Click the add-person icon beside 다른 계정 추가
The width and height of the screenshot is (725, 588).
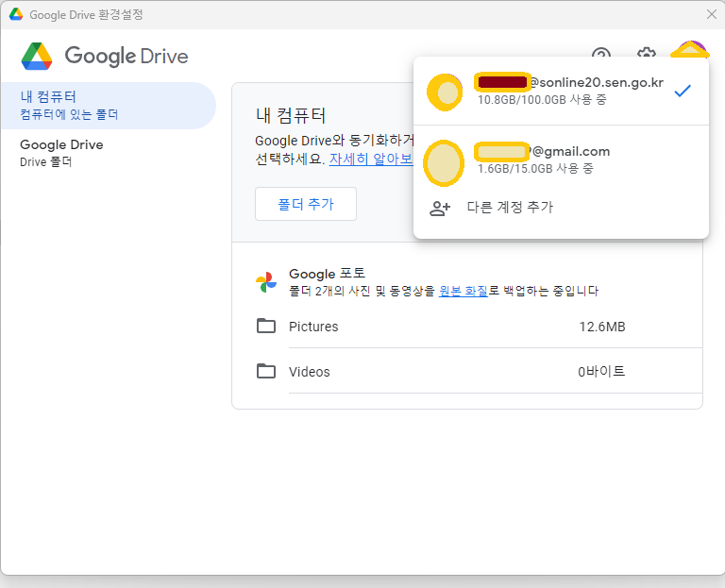[440, 208]
